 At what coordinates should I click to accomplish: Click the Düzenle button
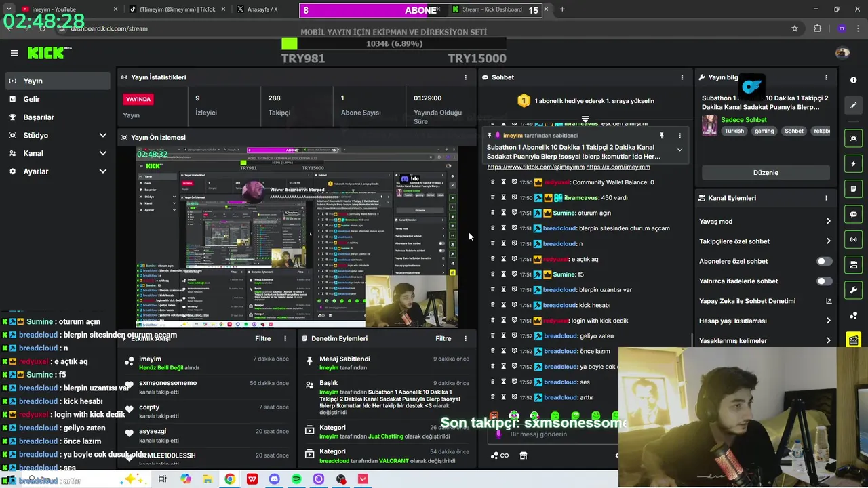766,172
